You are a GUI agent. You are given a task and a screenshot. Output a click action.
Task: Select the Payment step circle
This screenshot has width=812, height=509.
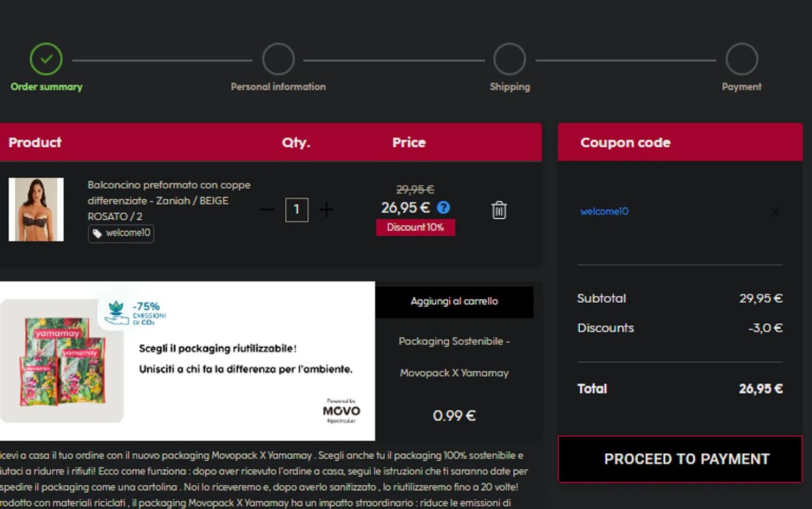[742, 59]
